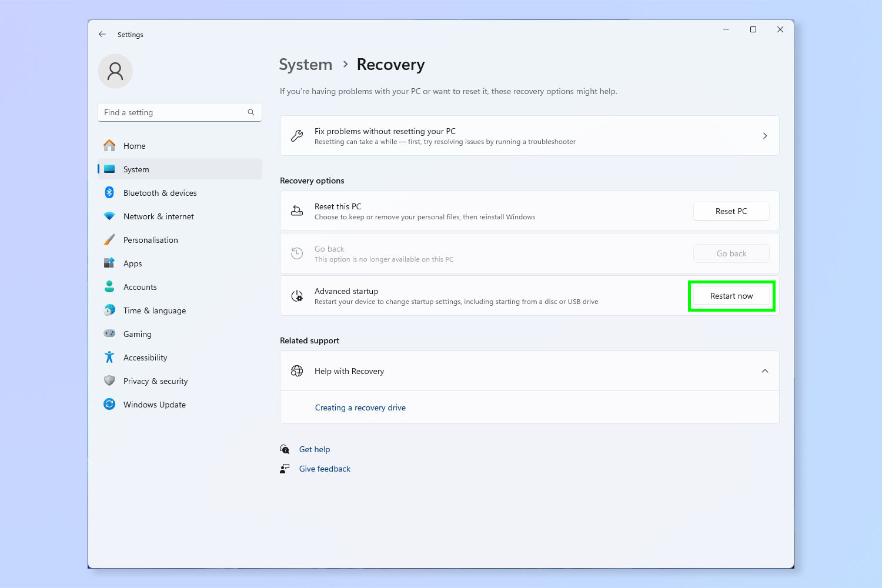Open Apps settings
The width and height of the screenshot is (882, 588).
click(180, 263)
